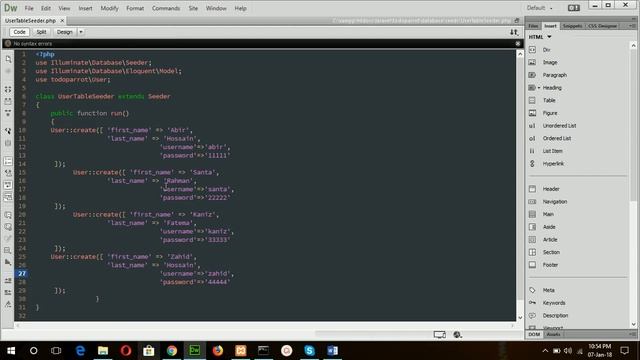Screen dimensions: 640x360
Task: Dismiss the No syntax errors bar
Action: 518,43
